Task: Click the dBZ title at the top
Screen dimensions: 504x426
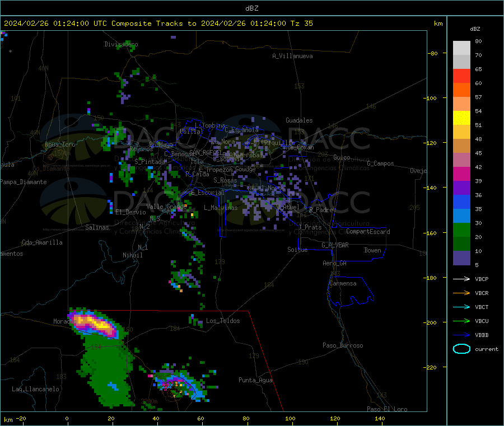Action: tap(251, 8)
